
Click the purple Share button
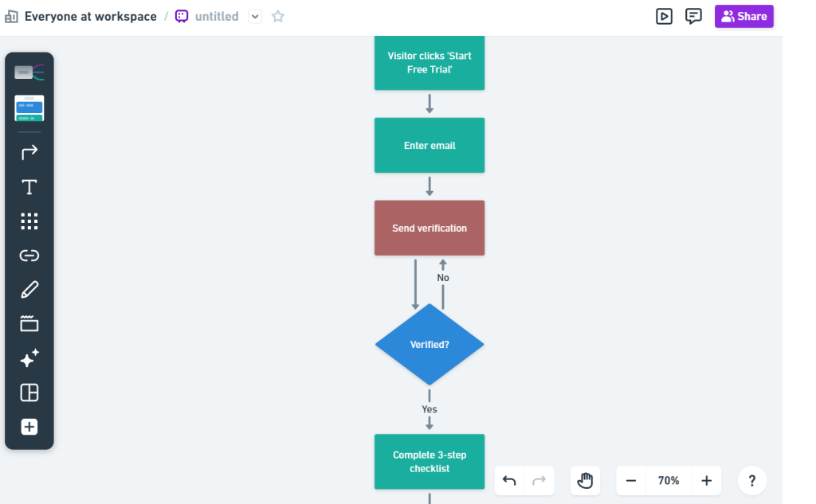743,16
